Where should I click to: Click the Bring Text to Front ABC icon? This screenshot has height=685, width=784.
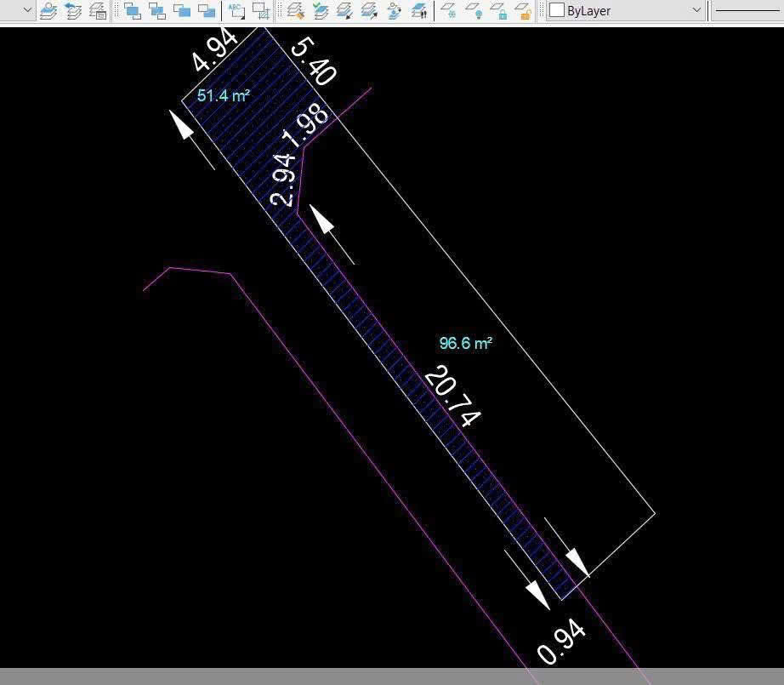click(x=236, y=11)
